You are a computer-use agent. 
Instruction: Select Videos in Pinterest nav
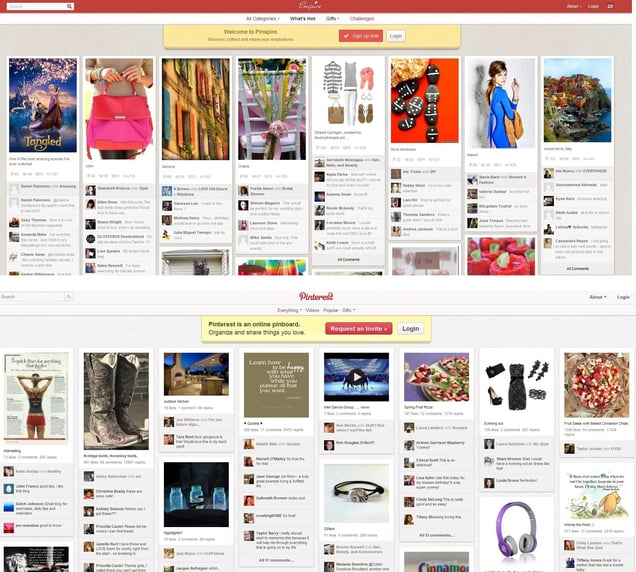(312, 310)
